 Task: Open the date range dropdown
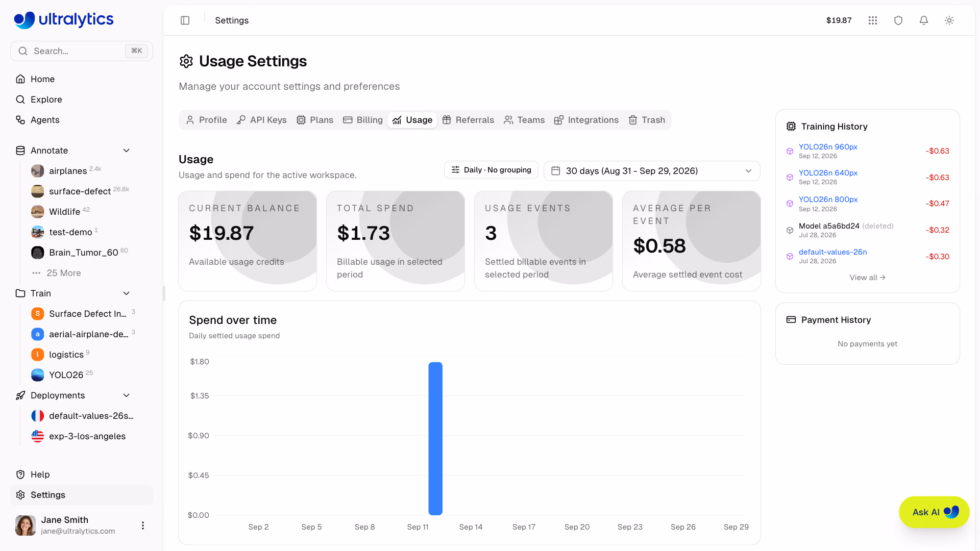tap(652, 171)
